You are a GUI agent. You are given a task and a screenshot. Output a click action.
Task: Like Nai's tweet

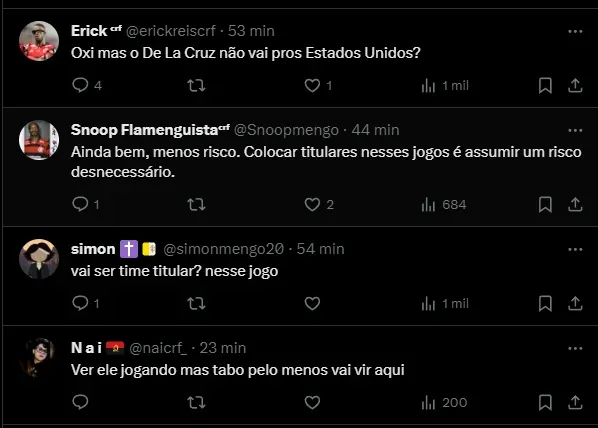[312, 402]
